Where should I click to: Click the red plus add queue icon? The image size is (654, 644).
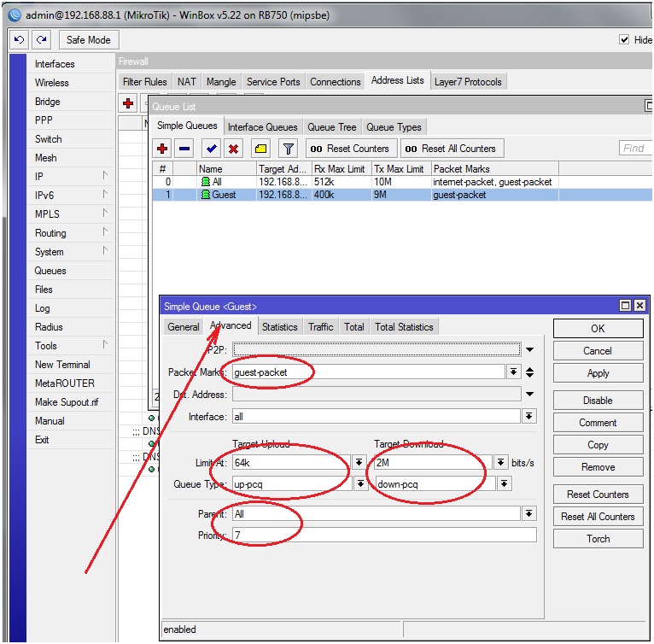pyautogui.click(x=162, y=149)
